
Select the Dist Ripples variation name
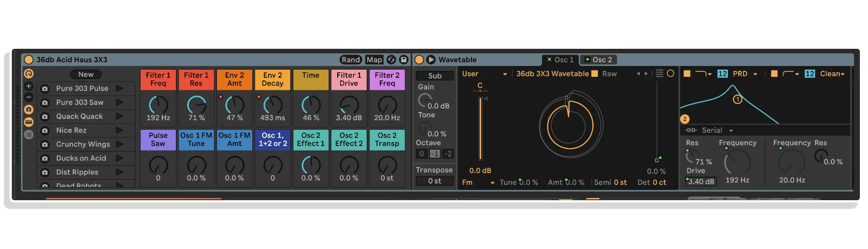77,173
